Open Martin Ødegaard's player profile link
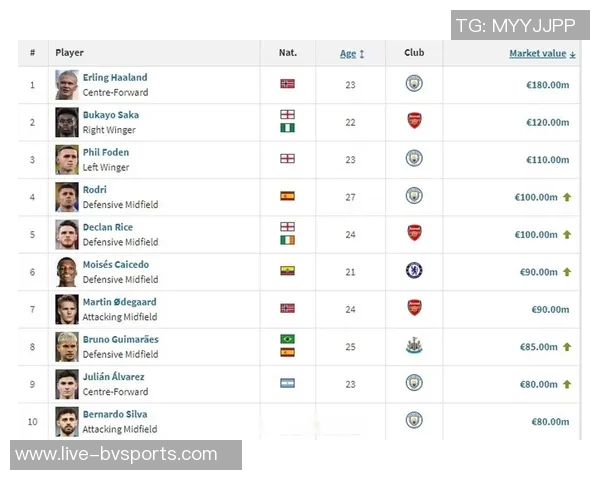Screen dimensions: 600x480 click(x=120, y=302)
